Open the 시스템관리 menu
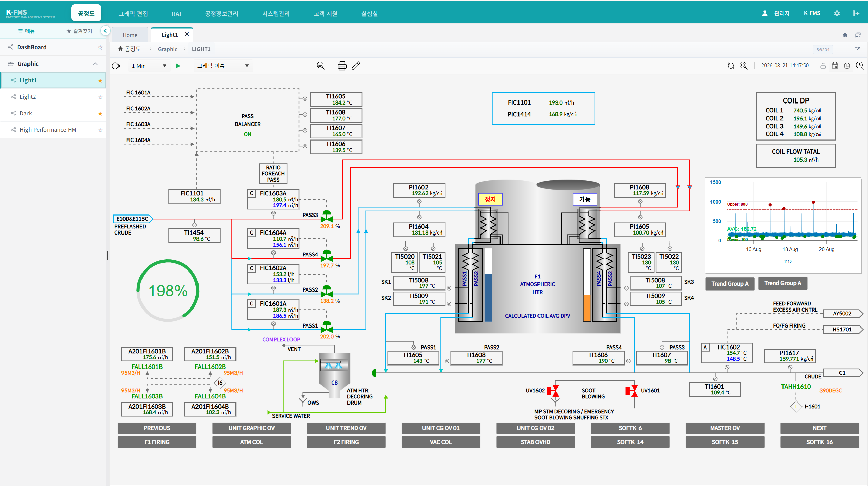This screenshot has width=868, height=486. (x=276, y=14)
